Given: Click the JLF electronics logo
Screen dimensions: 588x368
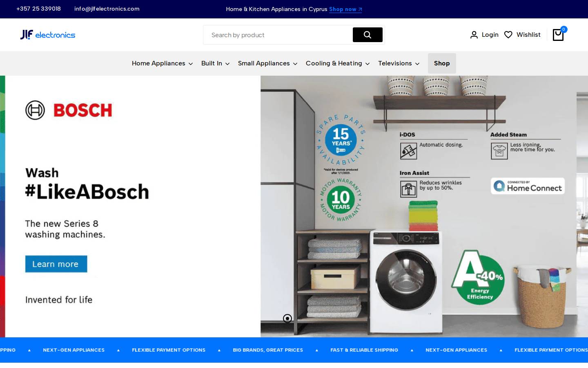Looking at the screenshot, I should click(x=48, y=35).
